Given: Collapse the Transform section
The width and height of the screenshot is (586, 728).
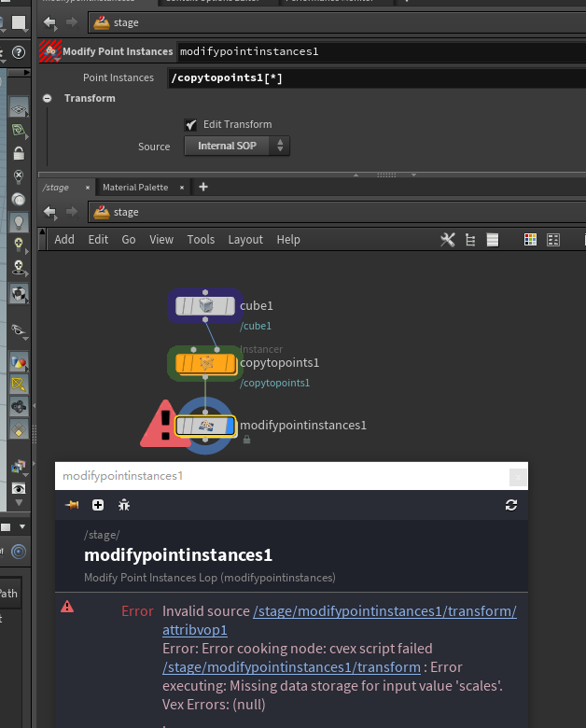Looking at the screenshot, I should (x=47, y=98).
